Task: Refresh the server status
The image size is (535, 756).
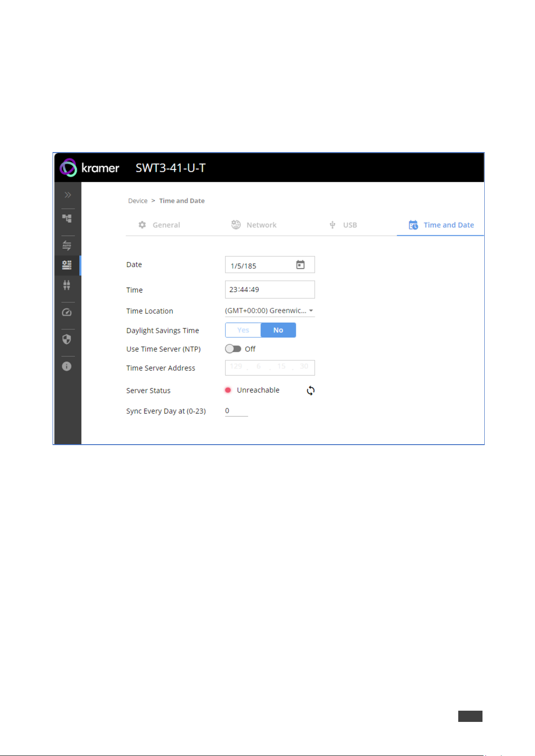Action: coord(311,390)
